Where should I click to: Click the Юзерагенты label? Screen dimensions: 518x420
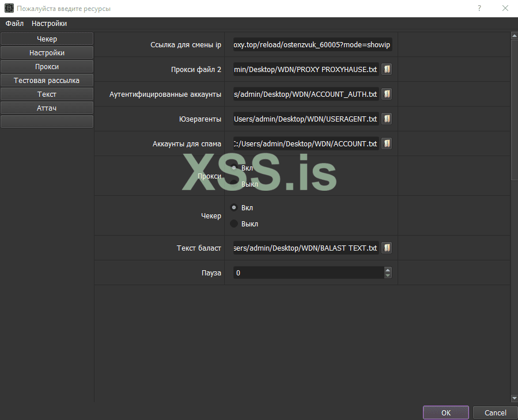coord(200,119)
